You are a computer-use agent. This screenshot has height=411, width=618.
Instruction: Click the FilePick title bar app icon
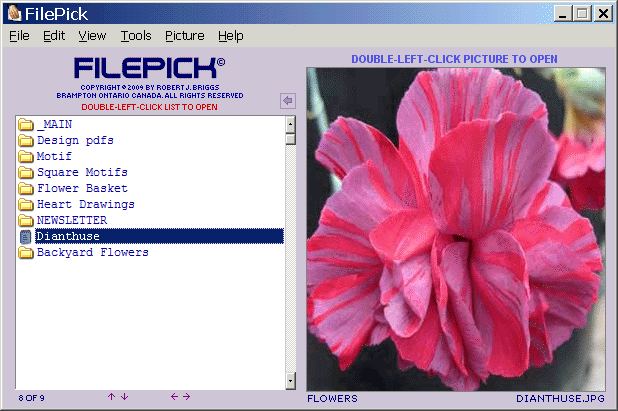point(15,13)
